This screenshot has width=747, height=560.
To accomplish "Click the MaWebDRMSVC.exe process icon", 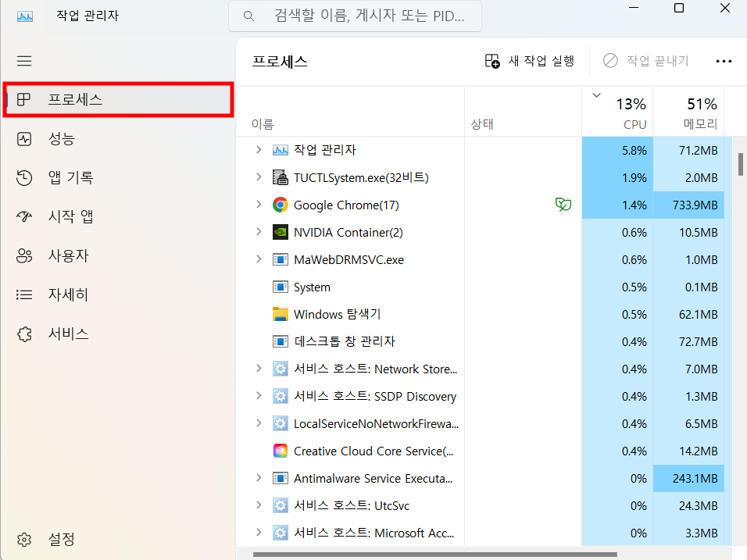I will [x=280, y=260].
